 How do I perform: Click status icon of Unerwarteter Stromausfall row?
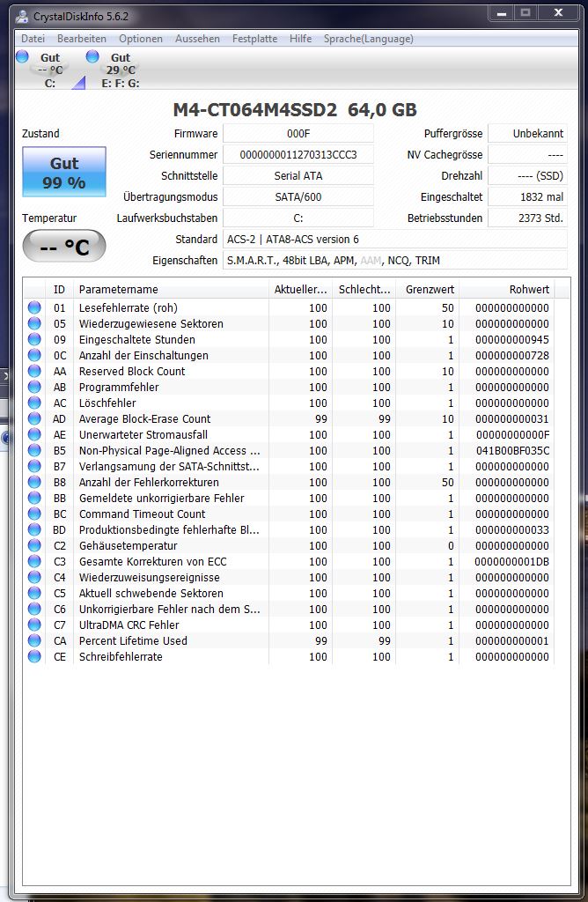click(x=34, y=435)
